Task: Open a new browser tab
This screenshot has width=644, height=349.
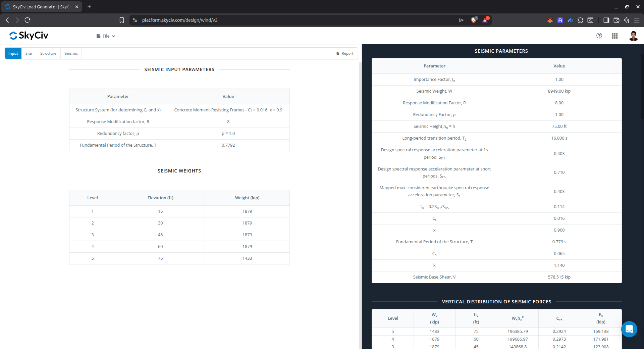Action: pos(89,7)
